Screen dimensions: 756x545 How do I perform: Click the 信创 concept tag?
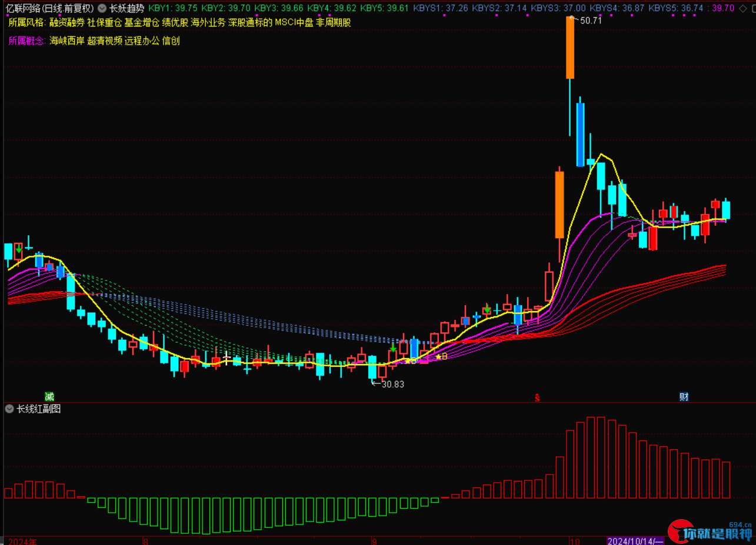(171, 41)
